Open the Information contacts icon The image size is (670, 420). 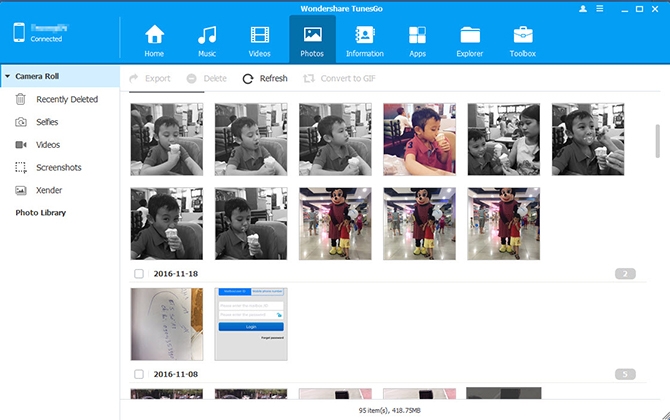(364, 35)
